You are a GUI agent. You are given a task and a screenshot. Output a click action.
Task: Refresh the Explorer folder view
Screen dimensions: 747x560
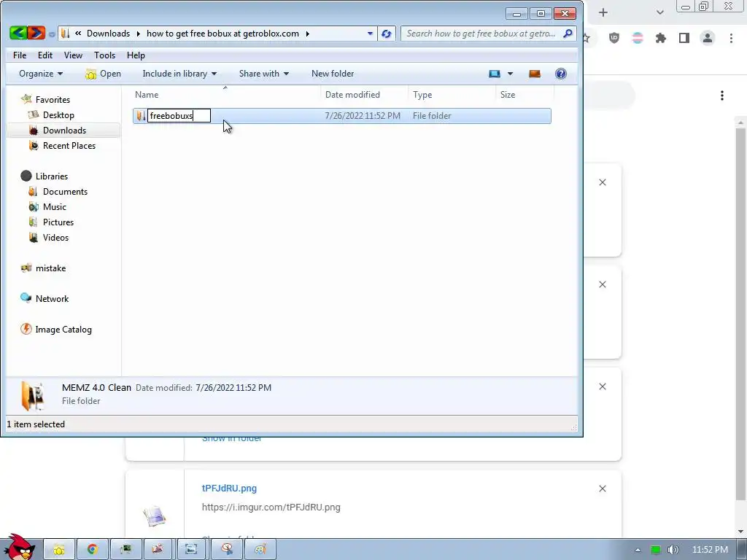387,34
